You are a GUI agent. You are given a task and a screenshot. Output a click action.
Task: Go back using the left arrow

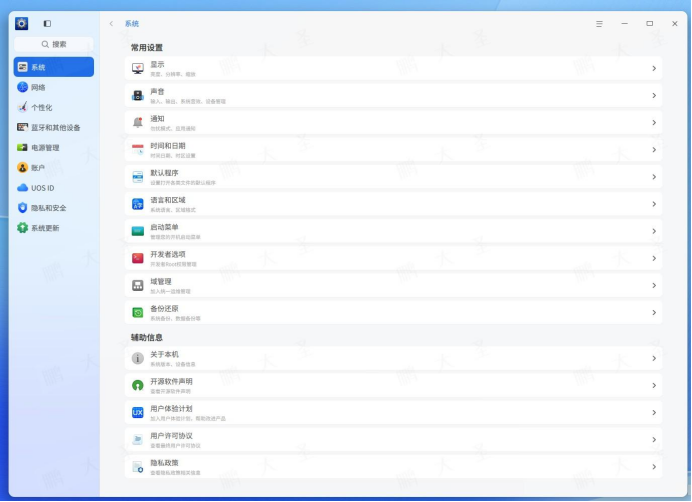[x=111, y=24]
